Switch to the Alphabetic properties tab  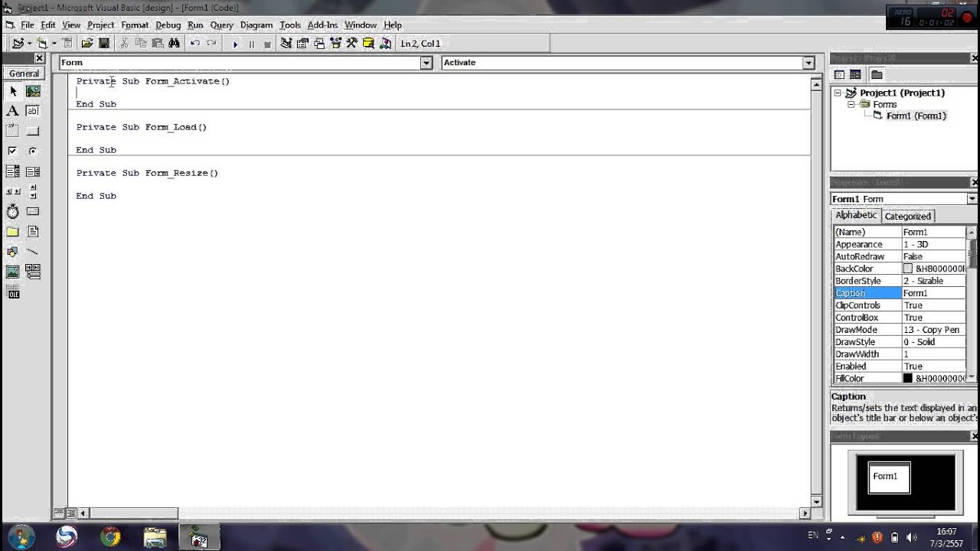(x=856, y=216)
